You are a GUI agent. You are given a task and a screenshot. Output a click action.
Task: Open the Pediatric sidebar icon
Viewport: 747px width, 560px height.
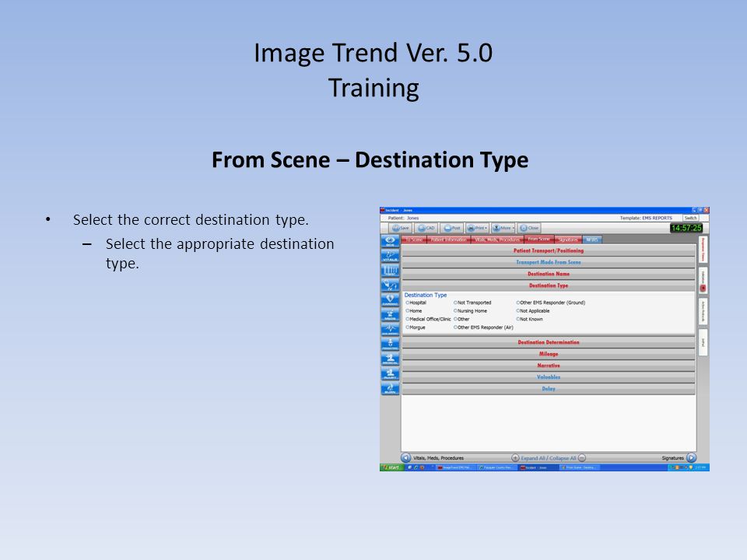(x=390, y=344)
